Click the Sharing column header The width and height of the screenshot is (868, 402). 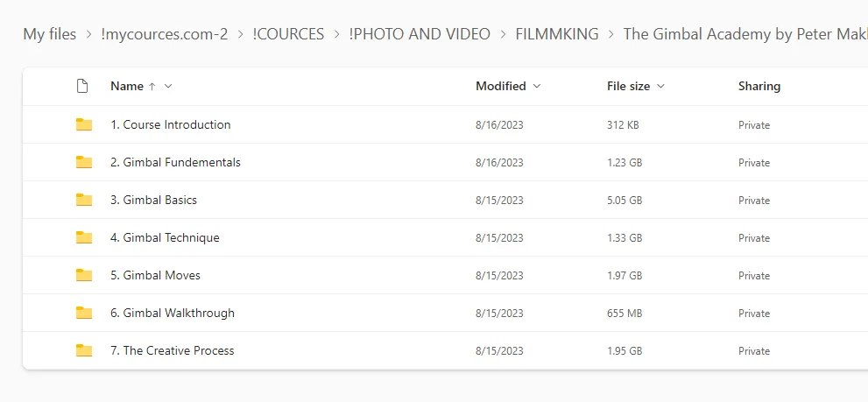(759, 86)
